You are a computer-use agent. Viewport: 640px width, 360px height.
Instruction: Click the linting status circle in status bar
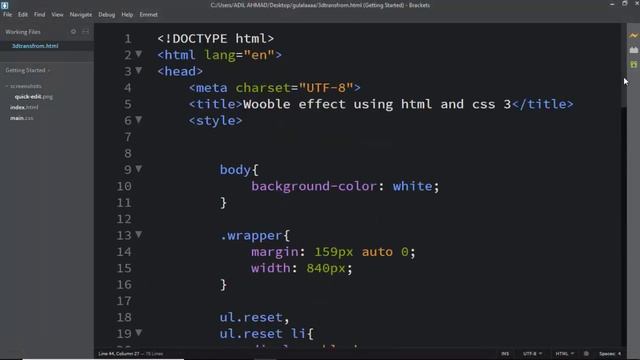tap(586, 353)
